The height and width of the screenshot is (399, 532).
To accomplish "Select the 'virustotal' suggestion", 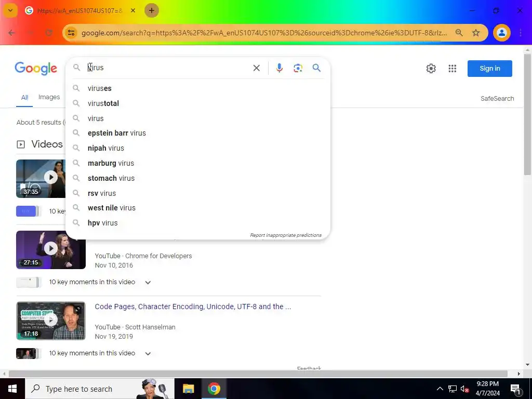I will [198, 103].
